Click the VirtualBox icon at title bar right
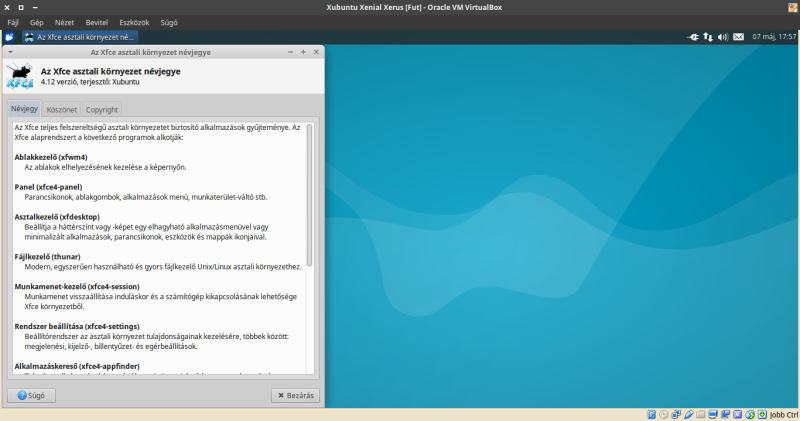The image size is (800, 421). [x=793, y=7]
